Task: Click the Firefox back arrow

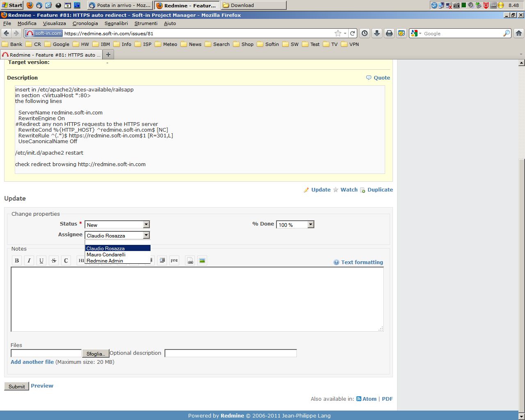Action: click(x=6, y=33)
